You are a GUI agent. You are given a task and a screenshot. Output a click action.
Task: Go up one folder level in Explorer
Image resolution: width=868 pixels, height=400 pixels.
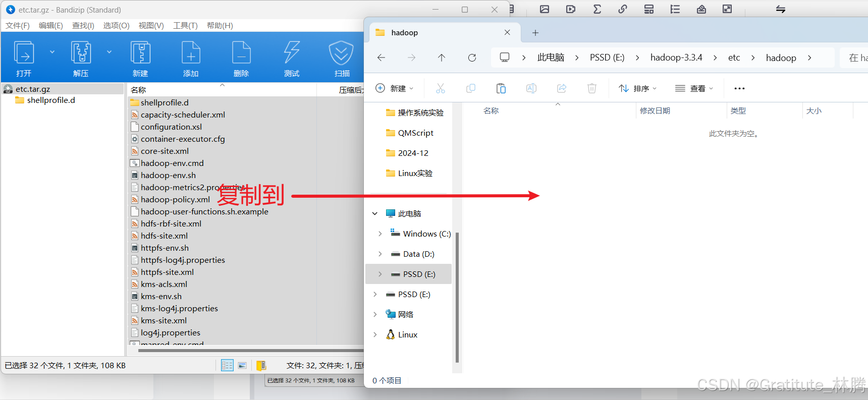click(442, 58)
